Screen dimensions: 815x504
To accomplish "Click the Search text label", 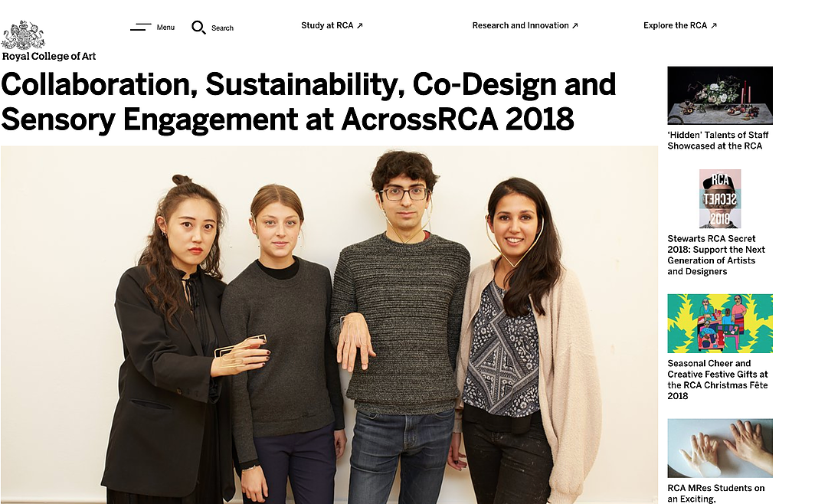I will 222,28.
